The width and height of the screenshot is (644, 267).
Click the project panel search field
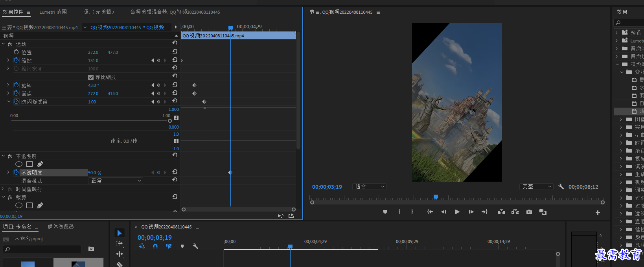click(42, 249)
